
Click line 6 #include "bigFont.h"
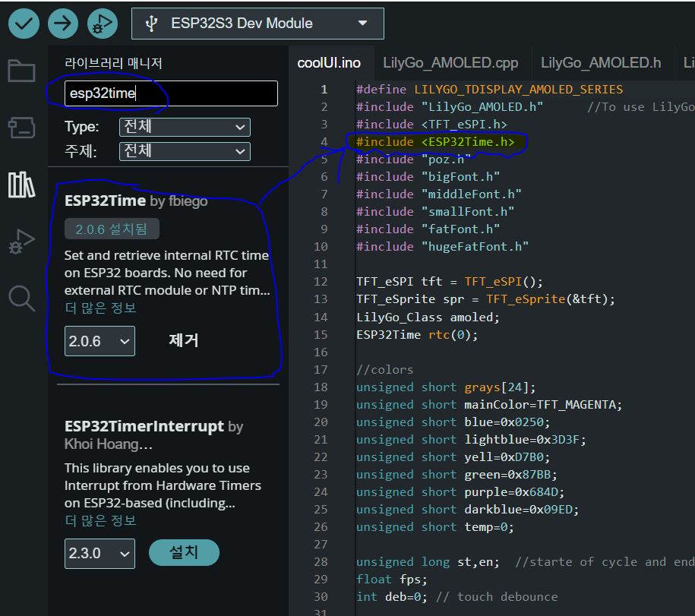coord(428,177)
